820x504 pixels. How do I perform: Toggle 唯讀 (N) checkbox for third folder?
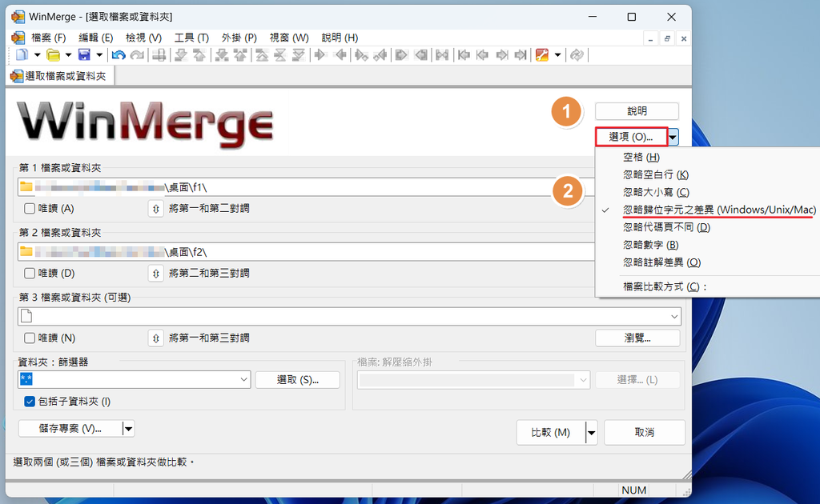tap(30, 338)
